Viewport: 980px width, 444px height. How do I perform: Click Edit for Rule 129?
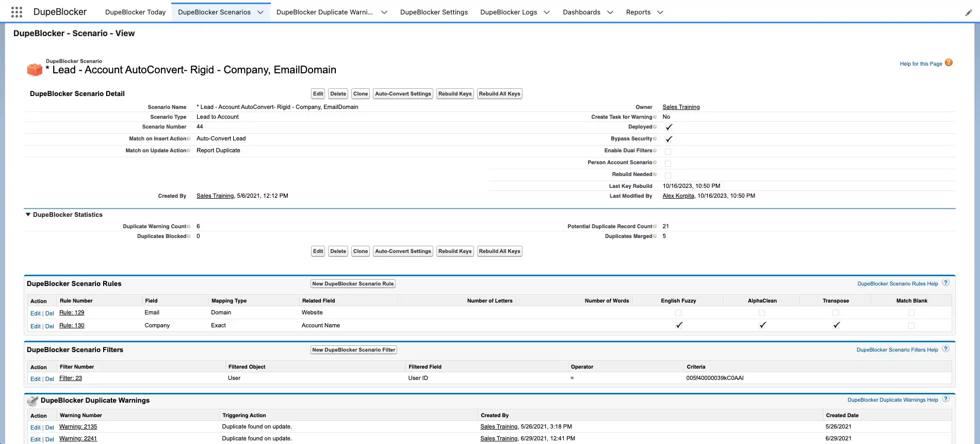click(x=35, y=313)
